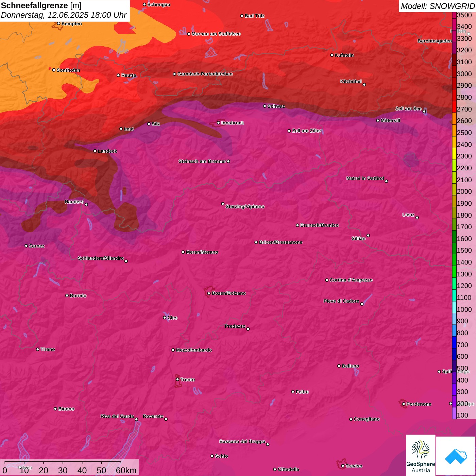This screenshot has height=476, width=476.
Task: Click the Modell: SNOWGRID label
Action: 438,6
